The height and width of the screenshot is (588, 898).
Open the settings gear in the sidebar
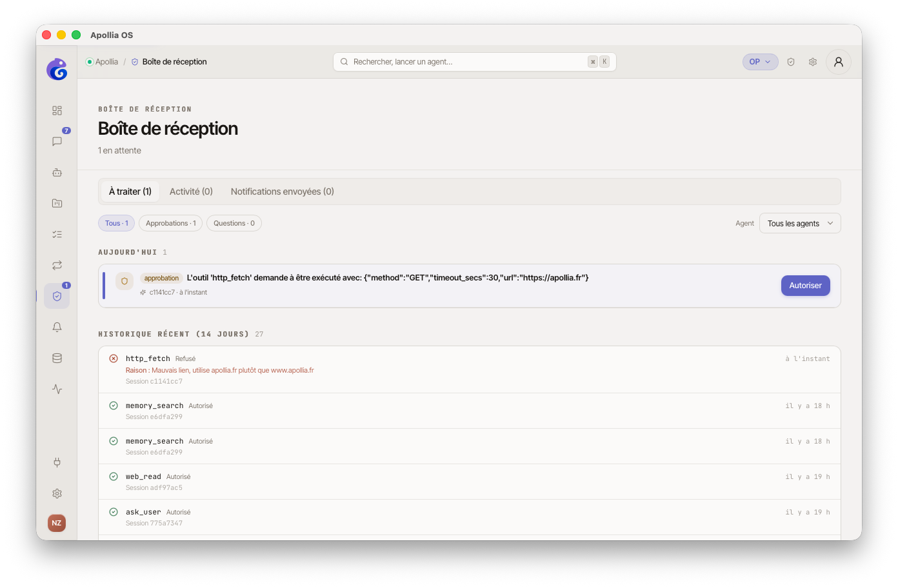(x=57, y=493)
